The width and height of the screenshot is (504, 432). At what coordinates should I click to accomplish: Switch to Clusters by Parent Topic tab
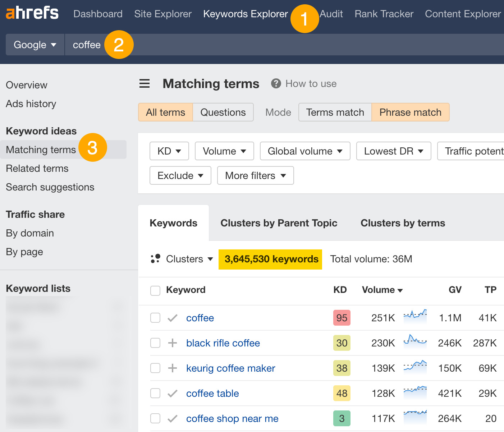point(279,223)
